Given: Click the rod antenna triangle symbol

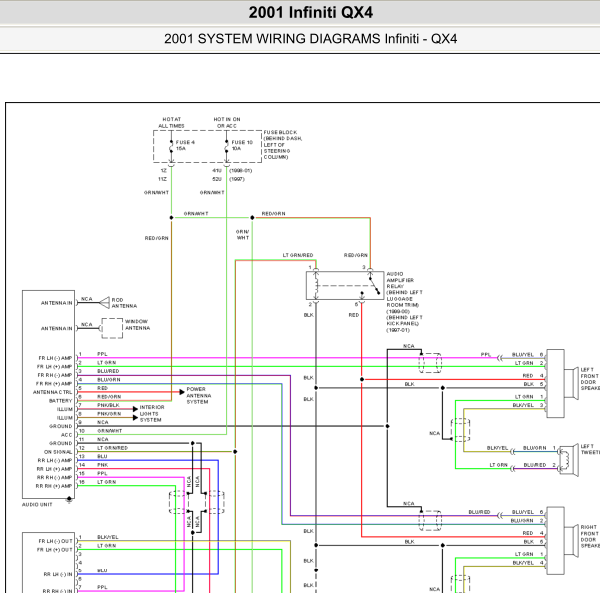Looking at the screenshot, I should [x=104, y=303].
